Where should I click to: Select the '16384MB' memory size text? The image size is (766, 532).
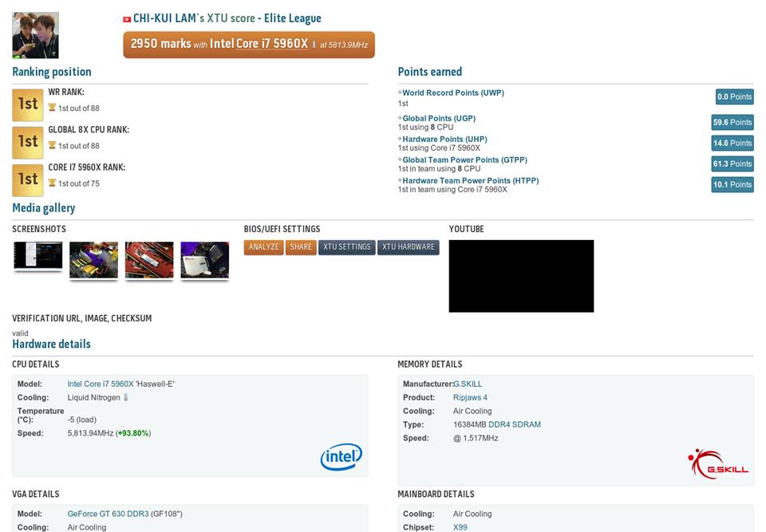coord(470,424)
